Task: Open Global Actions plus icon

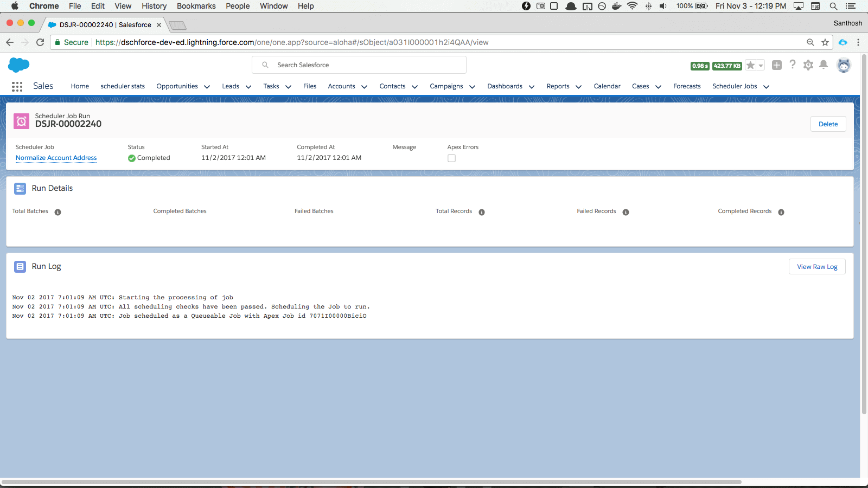Action: pos(777,65)
